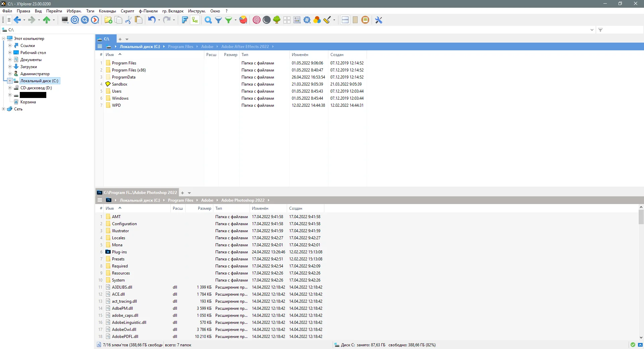Toggle the Dual Pane icon
Viewport: 644px width, 349px height.
coord(345,20)
